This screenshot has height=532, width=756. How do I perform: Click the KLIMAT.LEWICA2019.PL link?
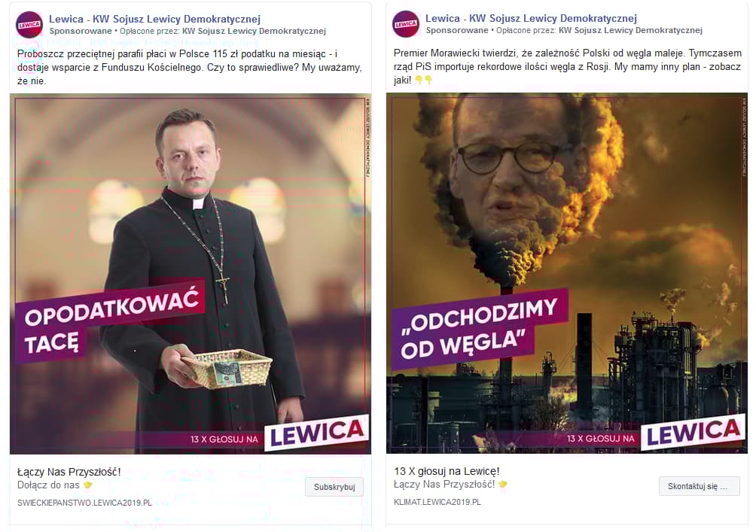tap(437, 502)
